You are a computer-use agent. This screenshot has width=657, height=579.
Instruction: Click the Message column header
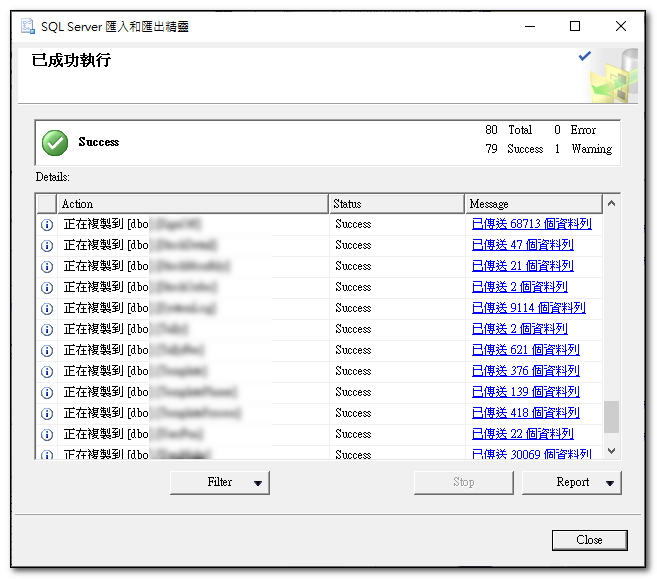[533, 204]
